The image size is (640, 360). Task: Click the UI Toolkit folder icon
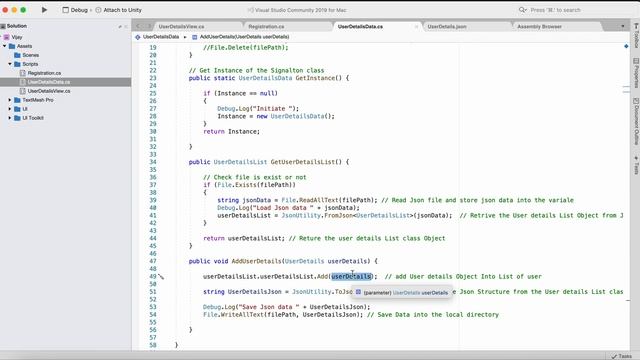(x=17, y=118)
